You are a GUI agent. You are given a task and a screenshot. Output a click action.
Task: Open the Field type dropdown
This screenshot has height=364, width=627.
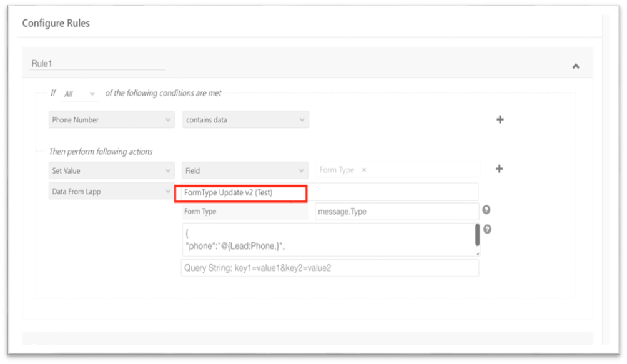click(245, 170)
